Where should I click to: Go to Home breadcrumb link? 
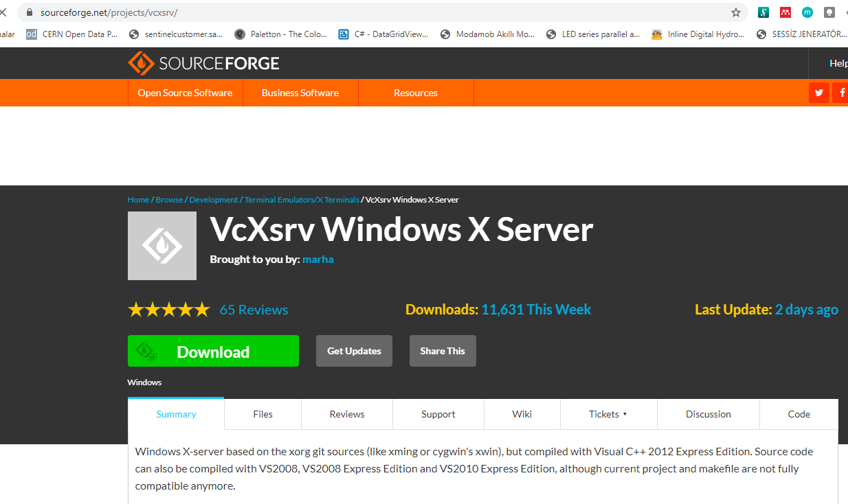[x=138, y=200]
